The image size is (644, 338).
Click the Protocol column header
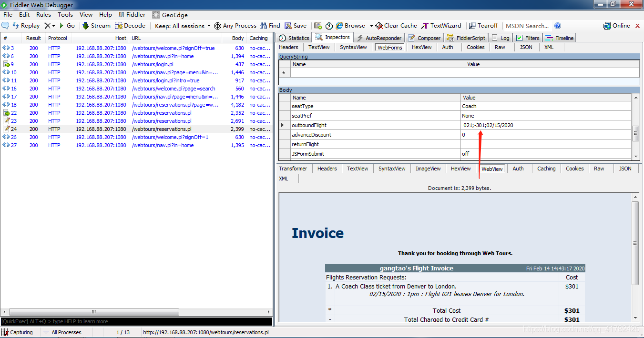pyautogui.click(x=58, y=38)
